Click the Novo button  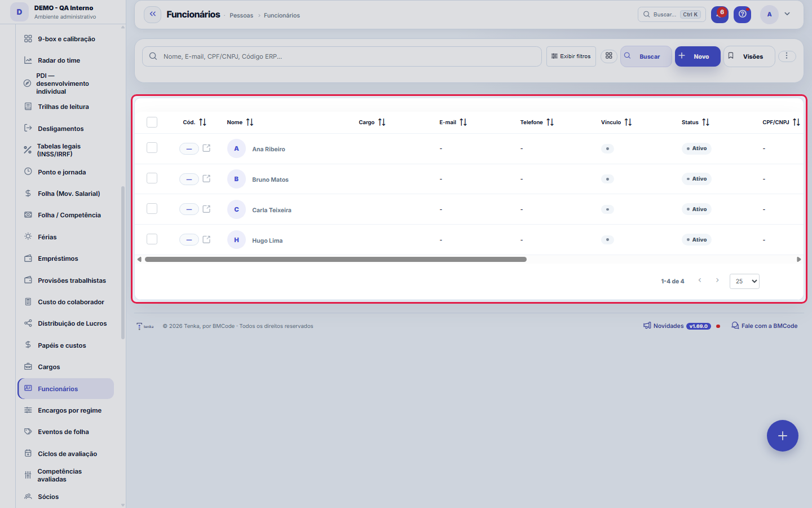tap(698, 56)
